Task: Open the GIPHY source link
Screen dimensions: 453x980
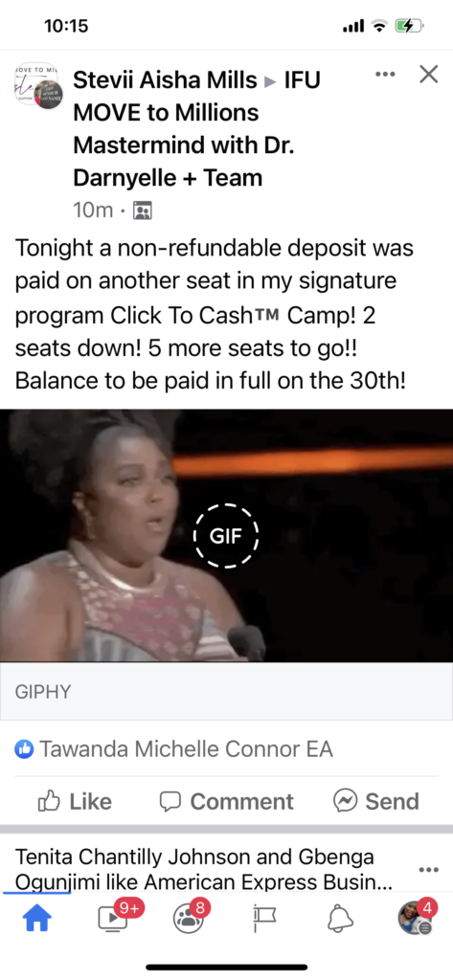Action: coord(43,692)
